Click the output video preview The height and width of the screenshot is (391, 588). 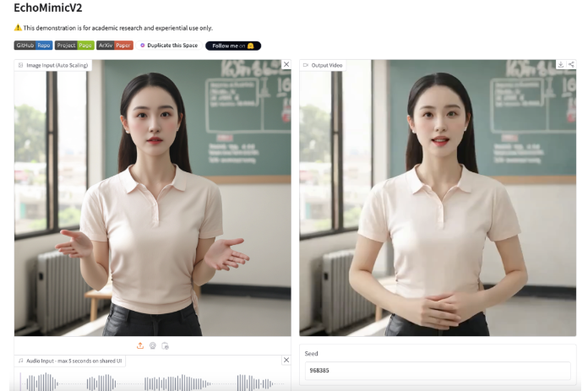[x=438, y=198]
